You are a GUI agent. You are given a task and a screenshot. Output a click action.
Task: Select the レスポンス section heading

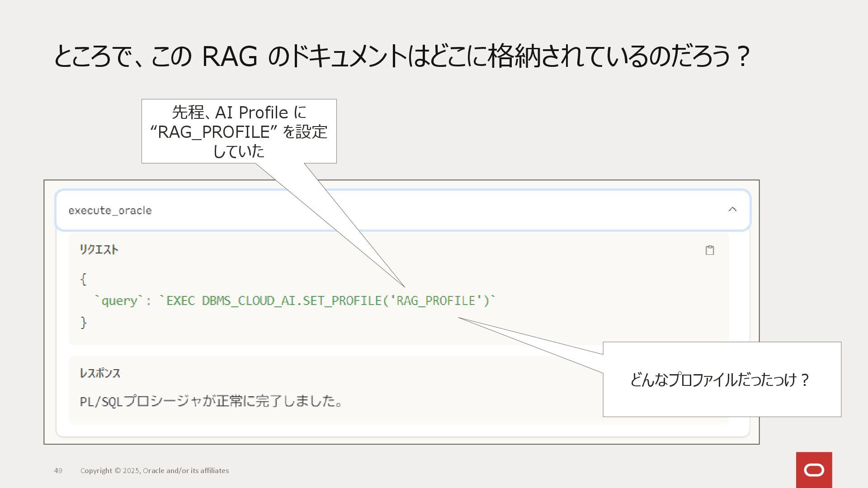tap(100, 373)
